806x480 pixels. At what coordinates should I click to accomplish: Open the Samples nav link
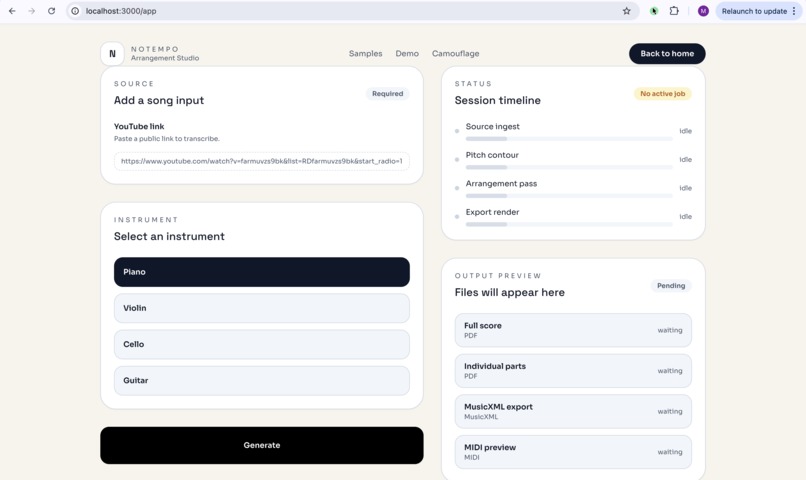(x=365, y=53)
